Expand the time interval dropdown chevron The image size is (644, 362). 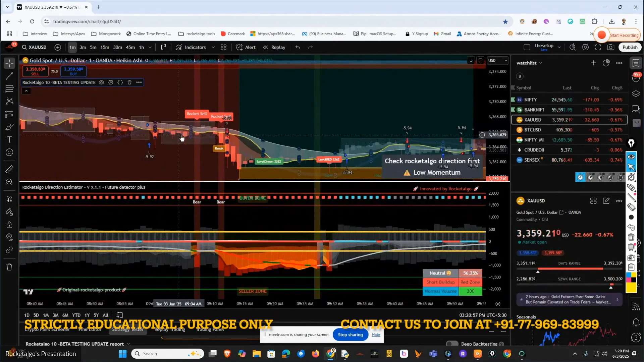150,47
